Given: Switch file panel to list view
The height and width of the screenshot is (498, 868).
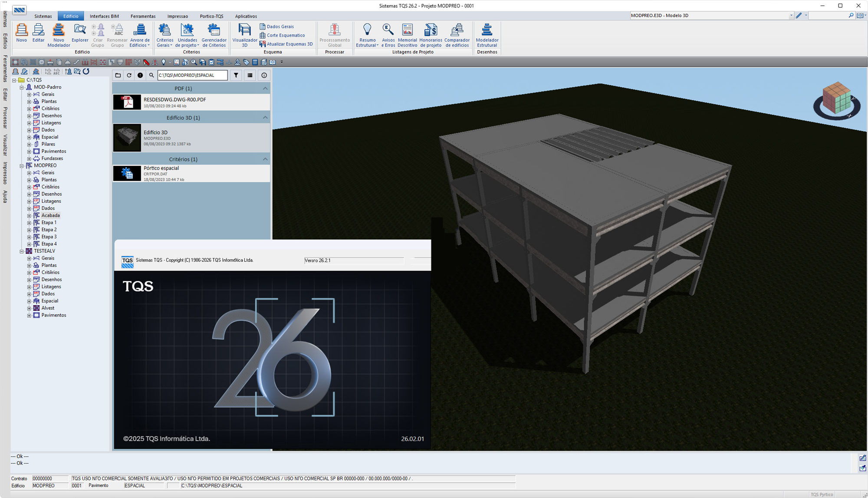Looking at the screenshot, I should 250,75.
